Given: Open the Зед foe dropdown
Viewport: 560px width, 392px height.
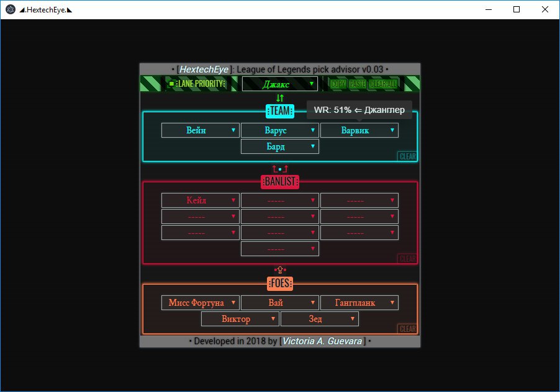Looking at the screenshot, I should tap(320, 319).
